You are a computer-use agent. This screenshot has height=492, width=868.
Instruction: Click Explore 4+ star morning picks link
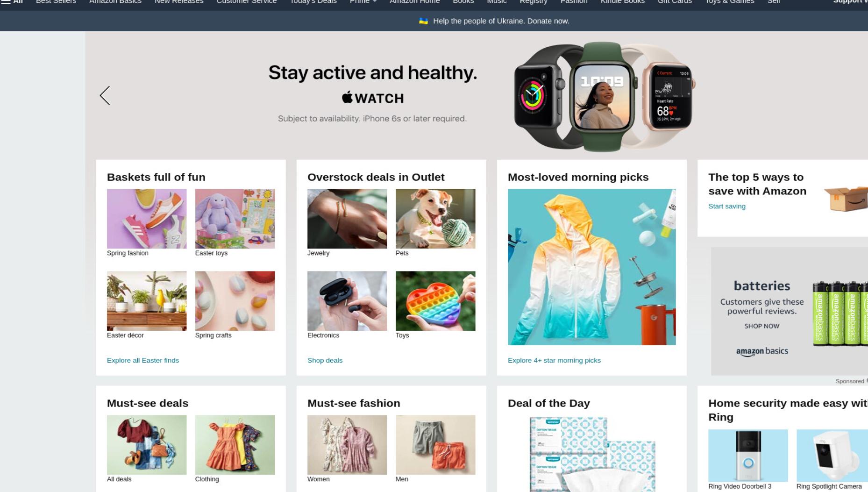tap(554, 360)
